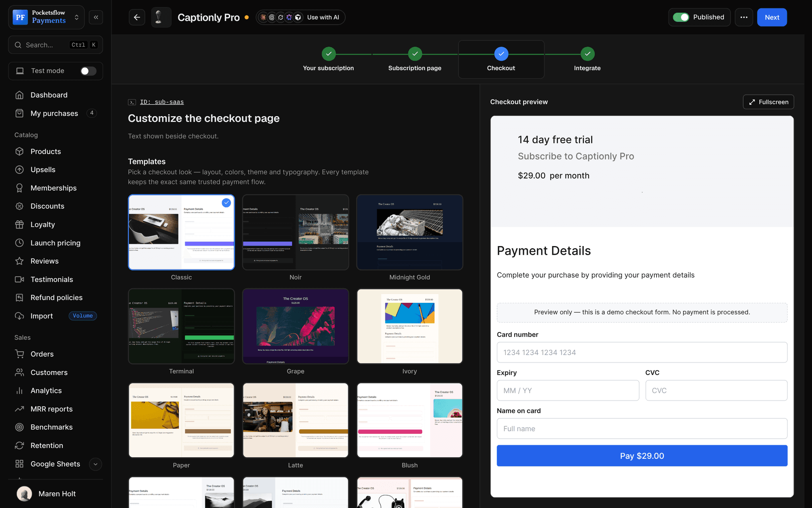This screenshot has height=508, width=812.
Task: Toggle Test mode switch
Action: click(88, 71)
